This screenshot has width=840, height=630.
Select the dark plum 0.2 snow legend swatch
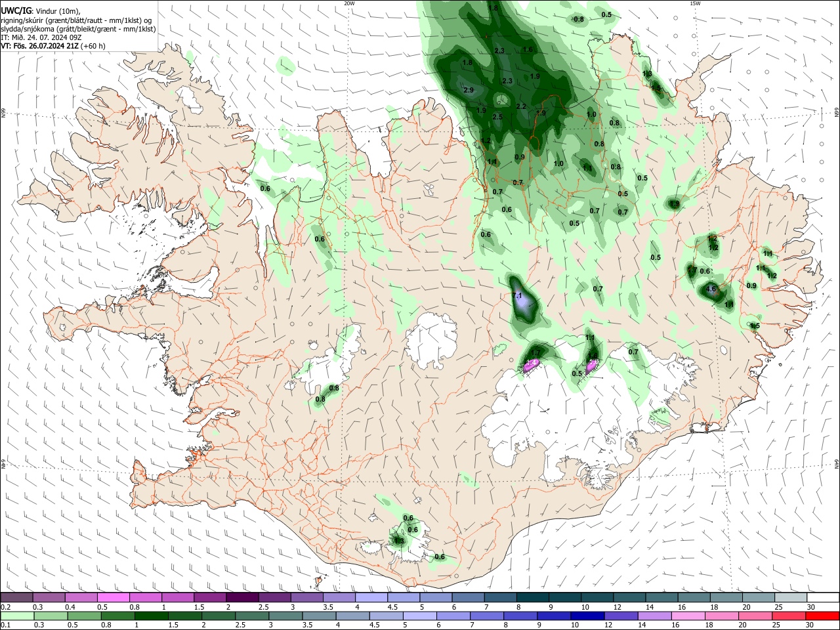(x=16, y=597)
